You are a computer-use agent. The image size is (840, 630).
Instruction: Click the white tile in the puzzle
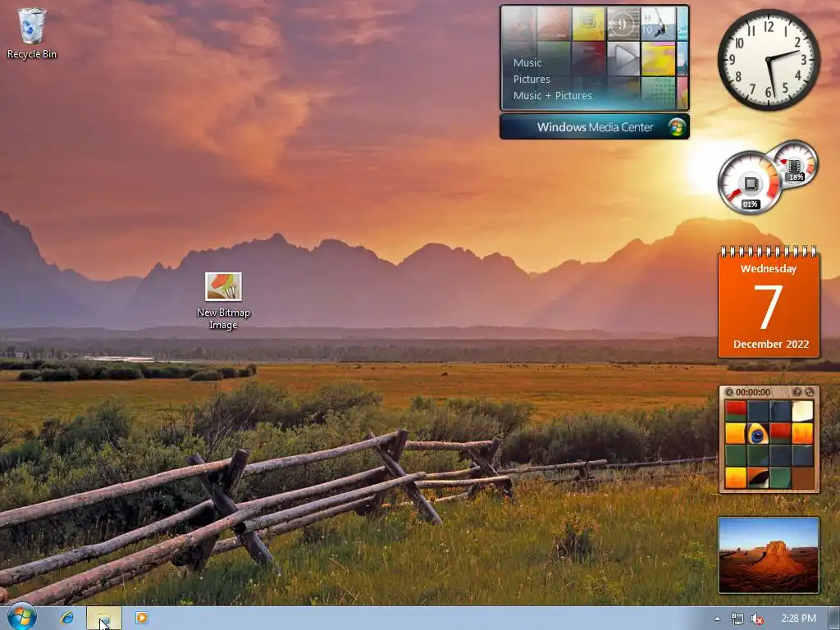(x=802, y=411)
